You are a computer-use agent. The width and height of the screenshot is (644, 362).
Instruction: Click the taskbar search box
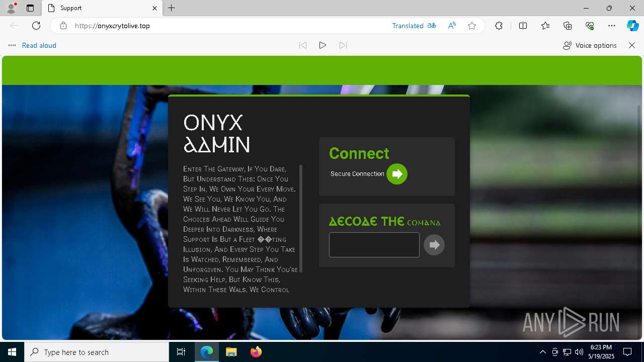pos(97,352)
